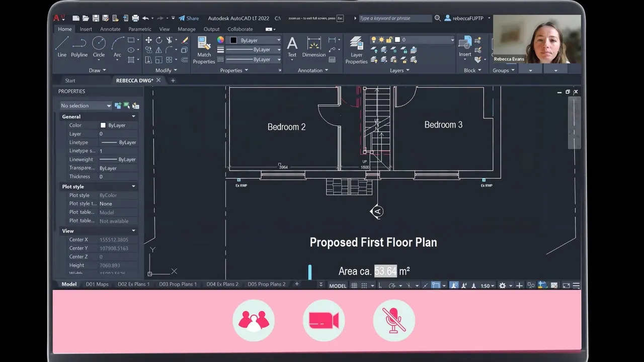Click the Erase tool icon
Screen dimensions: 644x362
click(x=185, y=40)
